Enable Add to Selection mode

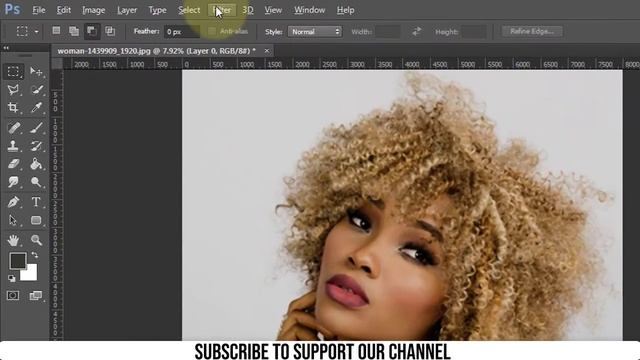coord(74,31)
